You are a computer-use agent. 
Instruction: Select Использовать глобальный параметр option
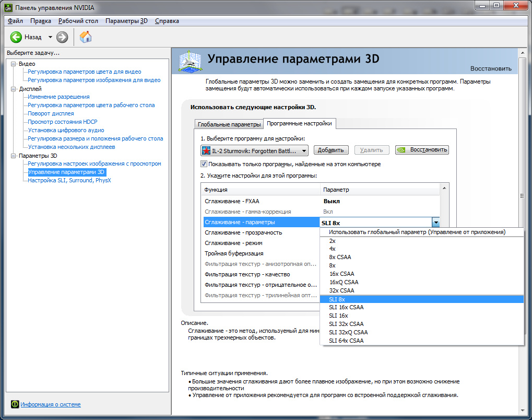(x=422, y=232)
